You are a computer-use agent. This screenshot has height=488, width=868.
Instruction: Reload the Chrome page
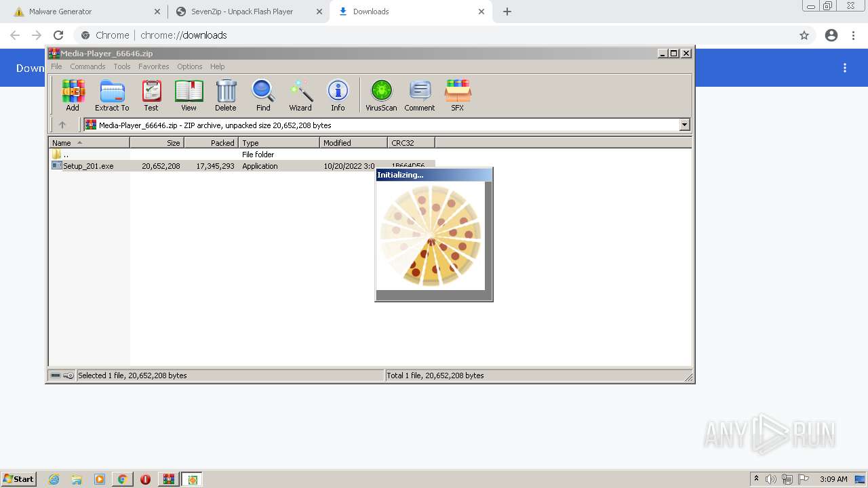(58, 35)
